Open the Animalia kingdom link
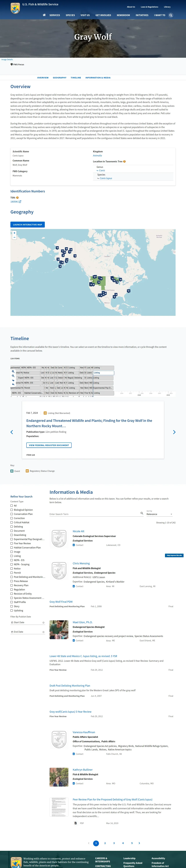 97,156
